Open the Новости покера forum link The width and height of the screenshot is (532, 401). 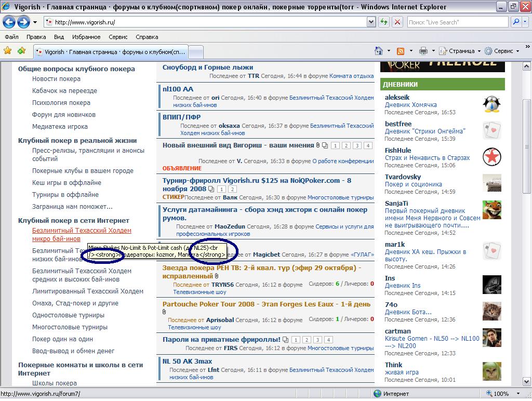click(x=56, y=79)
